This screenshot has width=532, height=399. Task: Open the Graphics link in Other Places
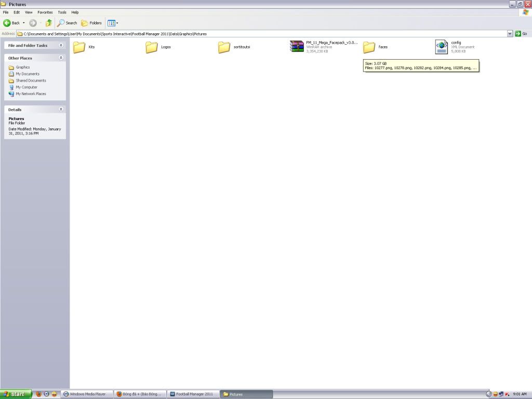[23, 67]
